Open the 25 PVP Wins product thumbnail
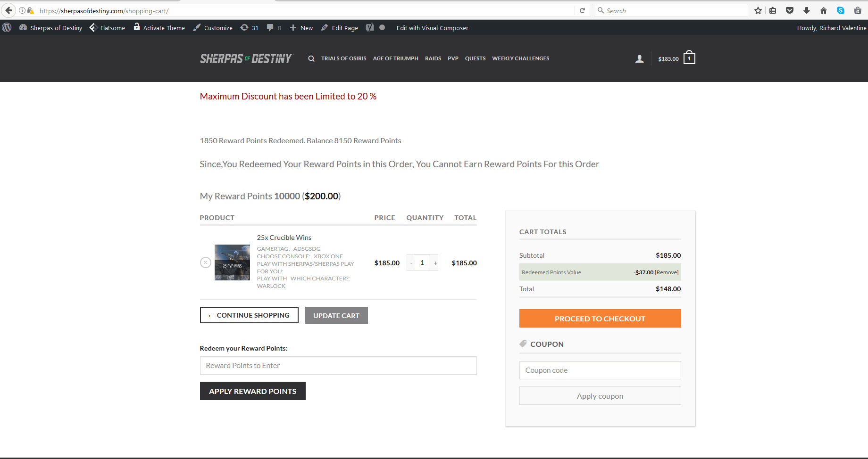Screen dimensions: 868x459 (x=232, y=262)
